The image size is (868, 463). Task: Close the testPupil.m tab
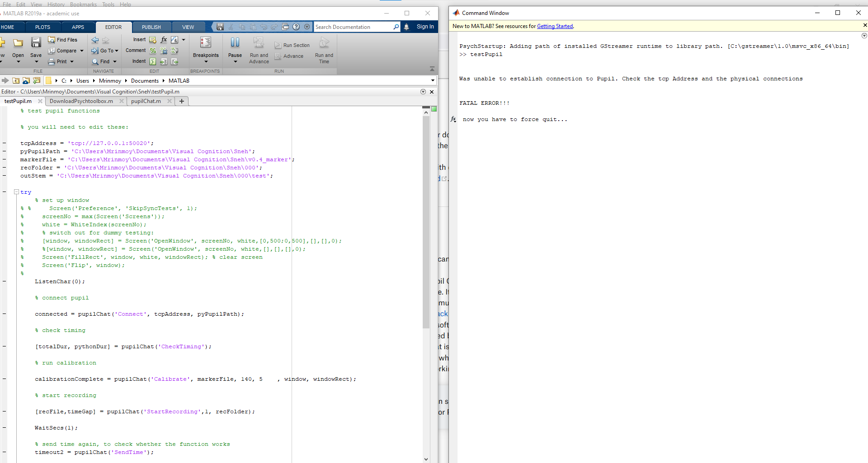[x=40, y=101]
